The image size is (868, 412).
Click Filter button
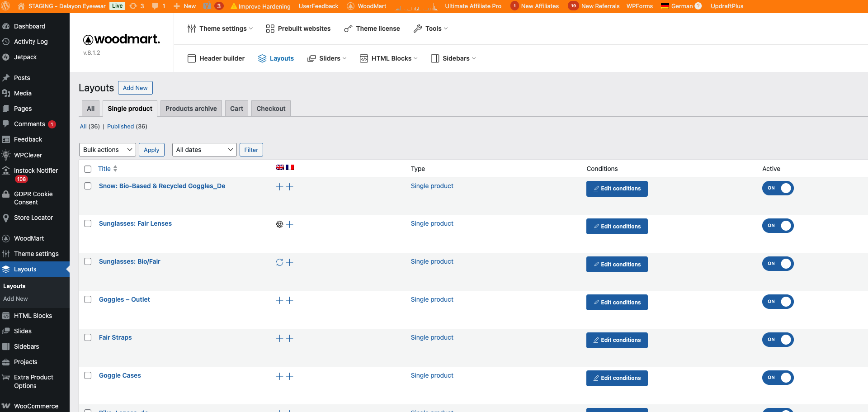(251, 150)
